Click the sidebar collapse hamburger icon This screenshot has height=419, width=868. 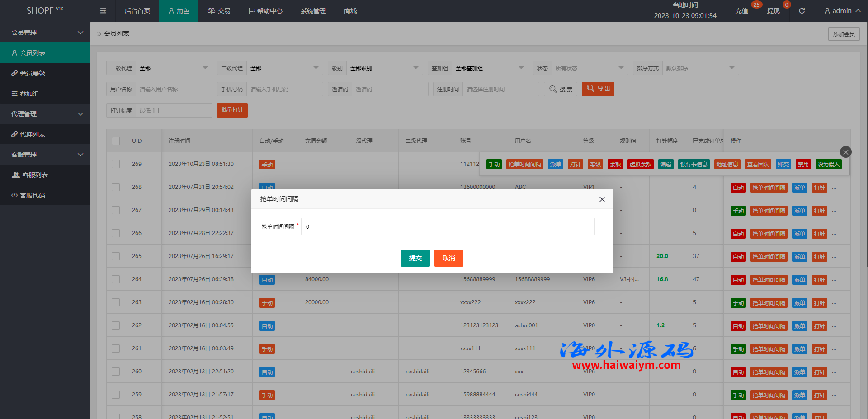103,11
